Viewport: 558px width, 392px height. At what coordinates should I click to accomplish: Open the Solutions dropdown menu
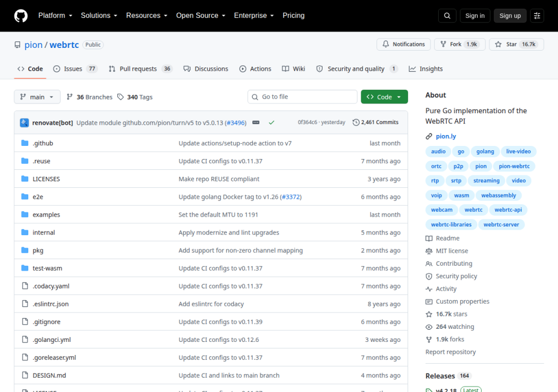click(99, 16)
